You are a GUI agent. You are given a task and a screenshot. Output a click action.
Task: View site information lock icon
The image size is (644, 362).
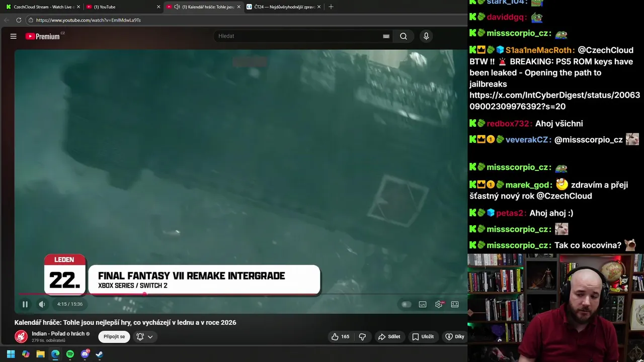click(31, 20)
